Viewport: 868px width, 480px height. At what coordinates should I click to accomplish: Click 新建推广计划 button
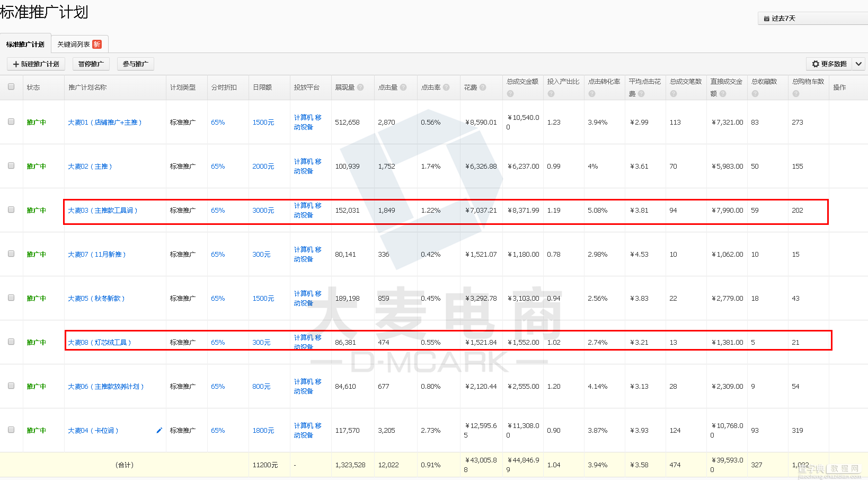(36, 64)
